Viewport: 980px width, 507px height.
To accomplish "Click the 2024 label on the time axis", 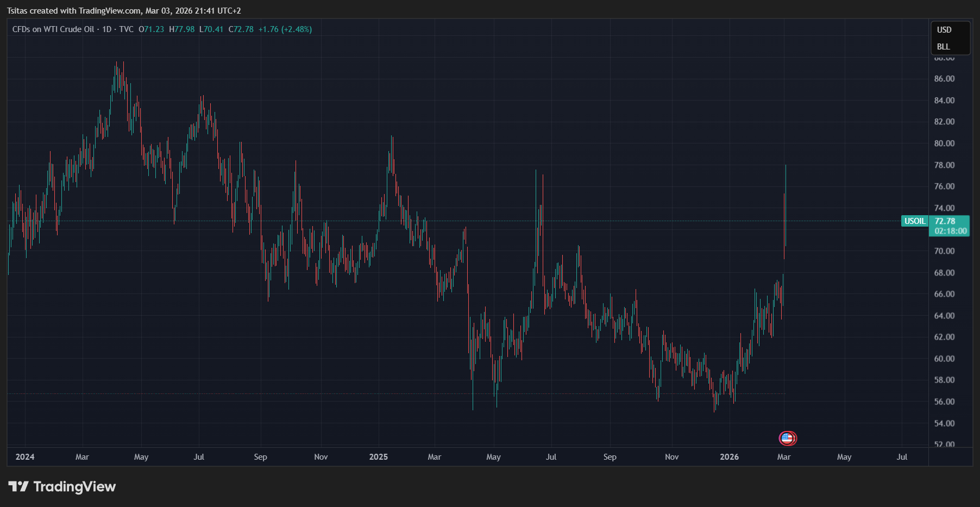I will (25, 457).
